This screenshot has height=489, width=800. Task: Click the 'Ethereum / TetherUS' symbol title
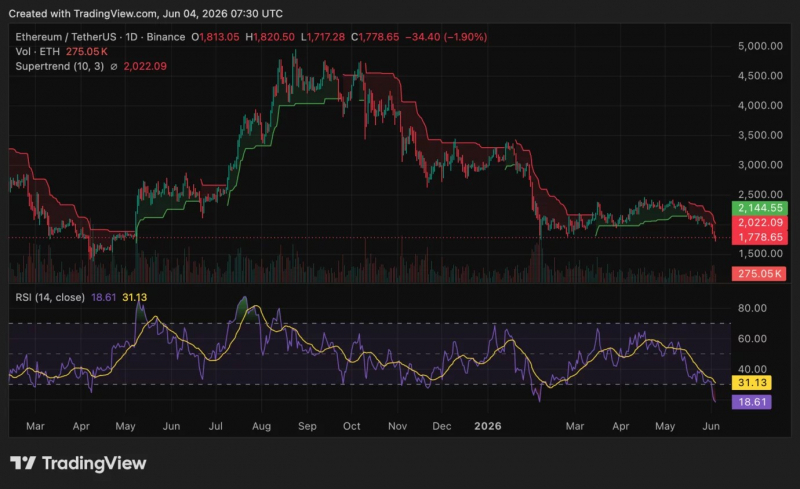pos(66,37)
